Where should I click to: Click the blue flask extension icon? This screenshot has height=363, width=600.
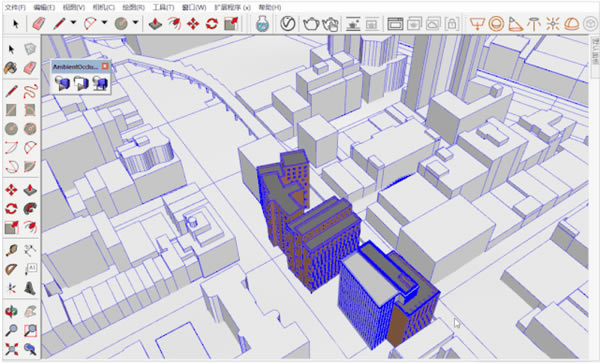point(262,24)
